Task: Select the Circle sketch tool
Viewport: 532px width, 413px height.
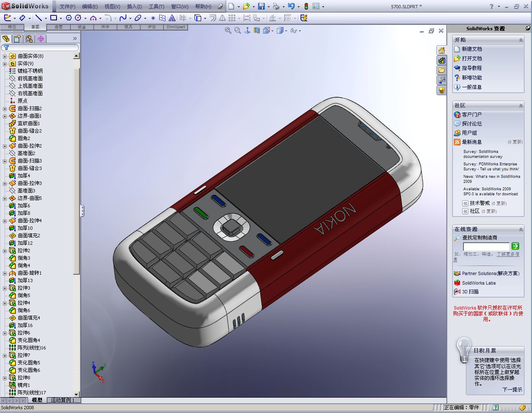Action: [78, 18]
